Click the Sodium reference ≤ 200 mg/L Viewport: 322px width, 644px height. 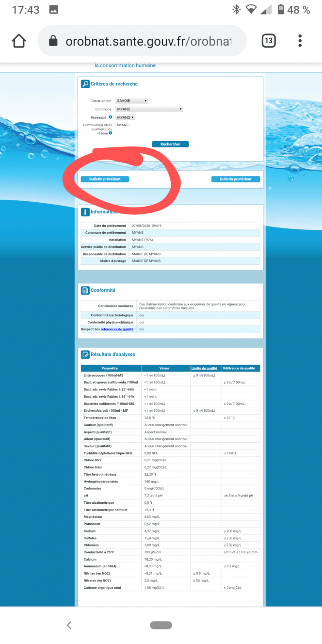click(233, 531)
